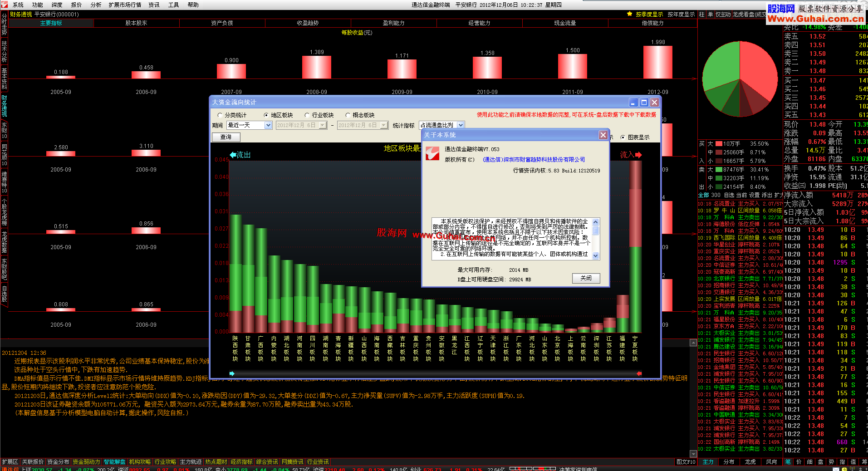Open 图文F10 in the bottom bar
Viewport: 868px width, 471px height.
(686, 462)
